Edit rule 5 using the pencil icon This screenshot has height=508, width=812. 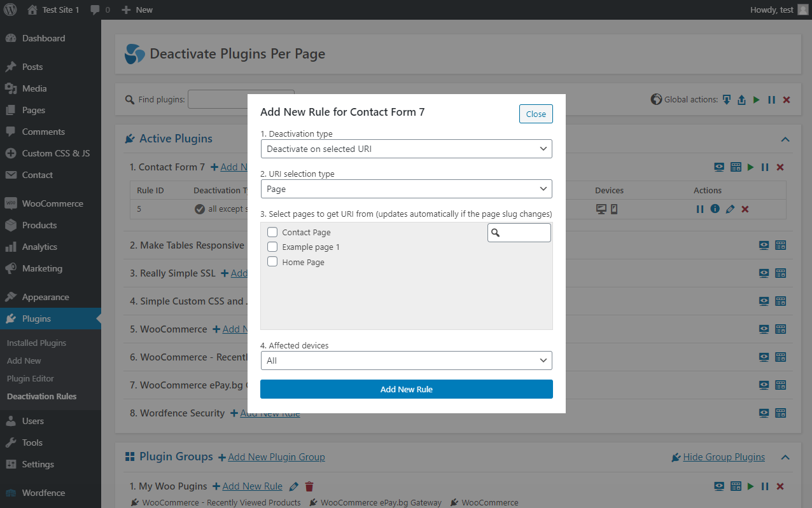(x=730, y=209)
